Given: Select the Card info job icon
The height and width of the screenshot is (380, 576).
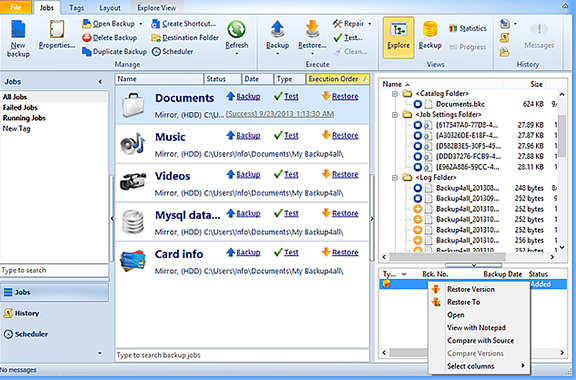Looking at the screenshot, I should [x=133, y=261].
